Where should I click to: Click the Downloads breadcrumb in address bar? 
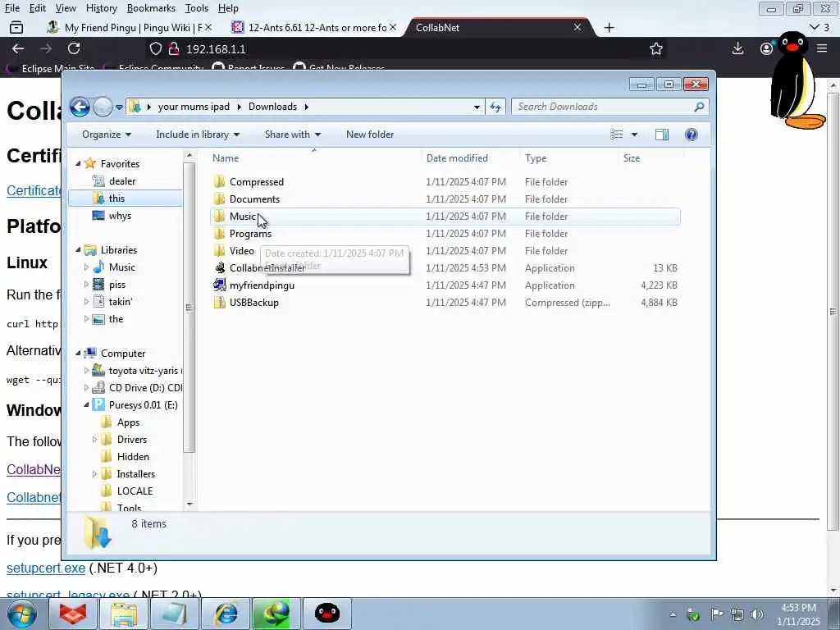tap(272, 107)
